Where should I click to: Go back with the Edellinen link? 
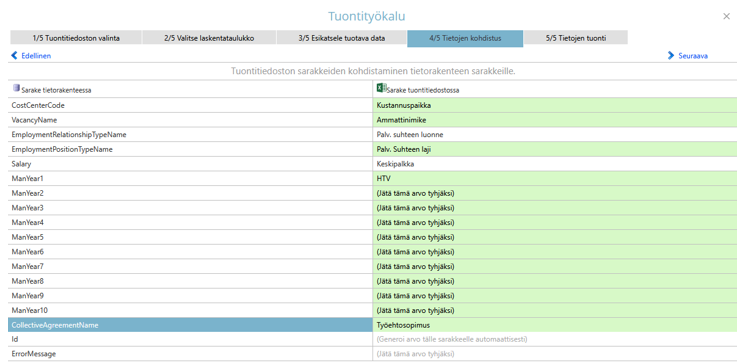[36, 56]
